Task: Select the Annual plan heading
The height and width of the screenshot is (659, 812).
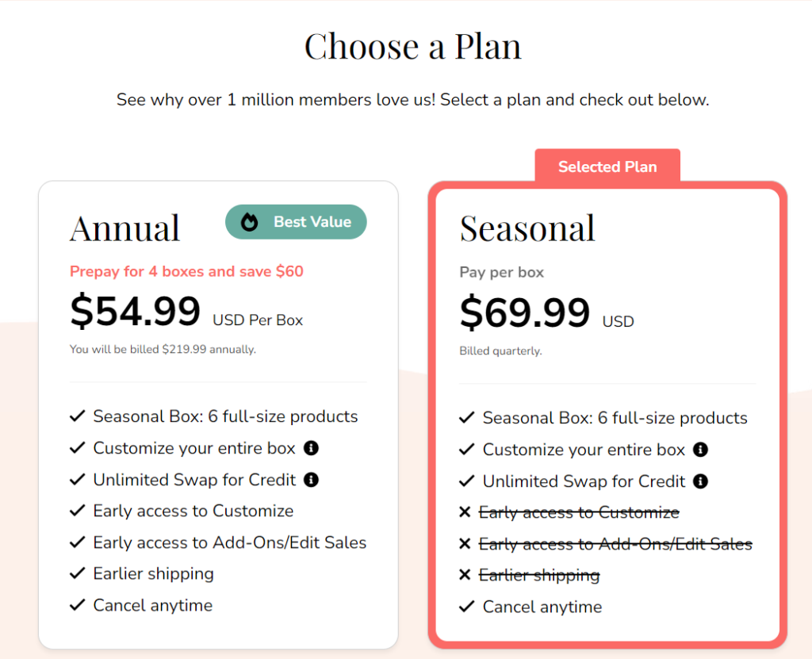Action: coord(125,228)
